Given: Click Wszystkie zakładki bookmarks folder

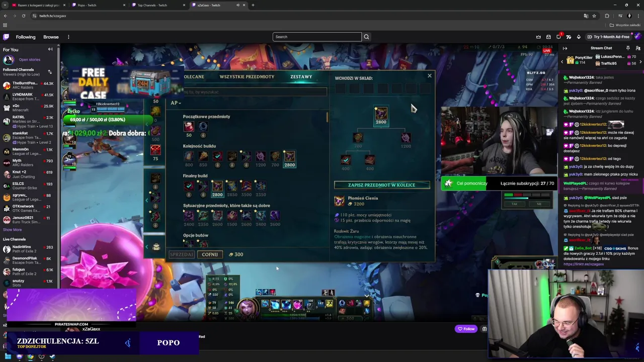Looking at the screenshot, I should coord(625,25).
